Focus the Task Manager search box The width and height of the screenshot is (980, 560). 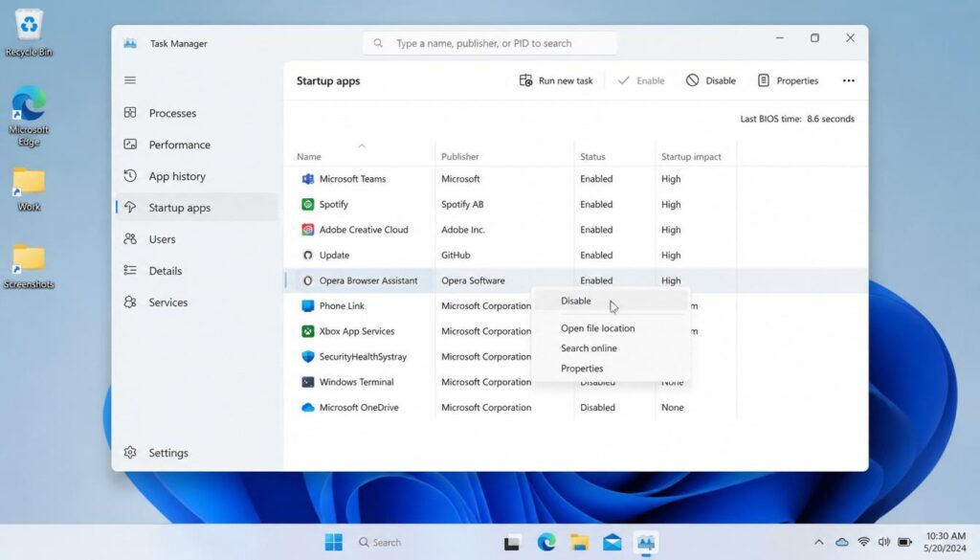[x=489, y=43]
